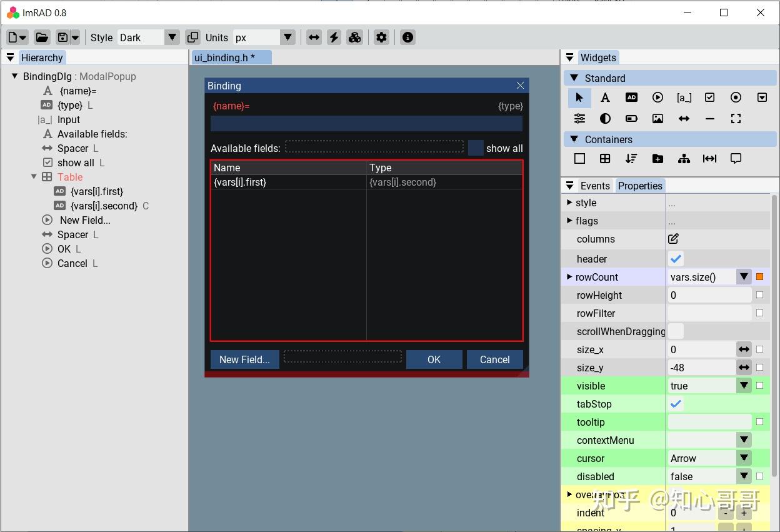Select the cursor selection tool in Widgets panel
The image size is (780, 532).
point(579,98)
